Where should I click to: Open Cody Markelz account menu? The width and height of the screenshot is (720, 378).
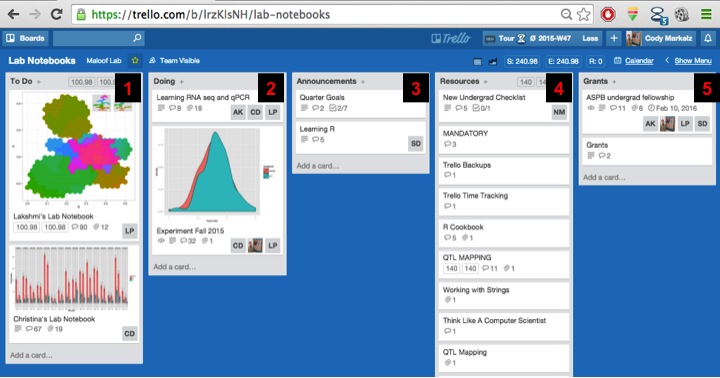coord(660,39)
